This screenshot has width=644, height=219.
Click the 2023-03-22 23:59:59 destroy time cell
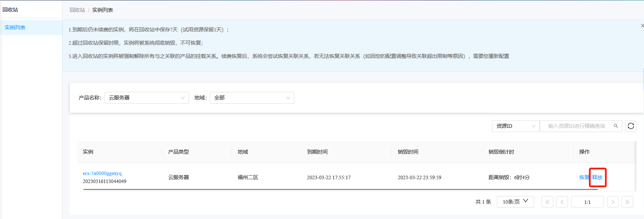419,177
